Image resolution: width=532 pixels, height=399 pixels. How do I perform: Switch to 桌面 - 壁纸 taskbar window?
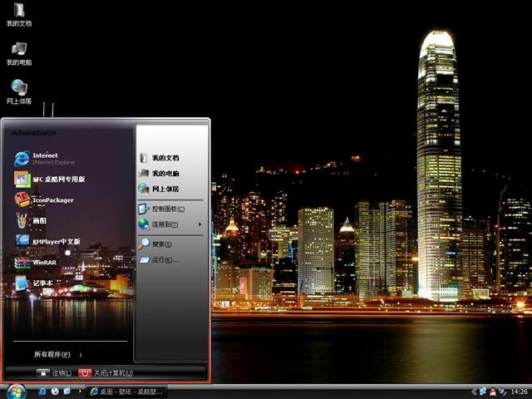tap(126, 392)
